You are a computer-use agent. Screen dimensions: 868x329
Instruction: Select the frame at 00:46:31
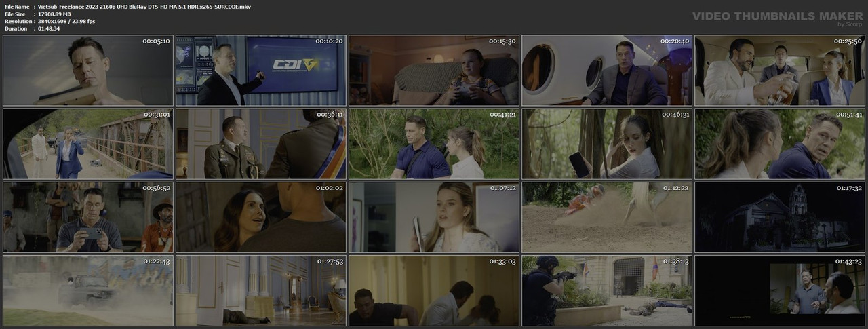coord(607,144)
